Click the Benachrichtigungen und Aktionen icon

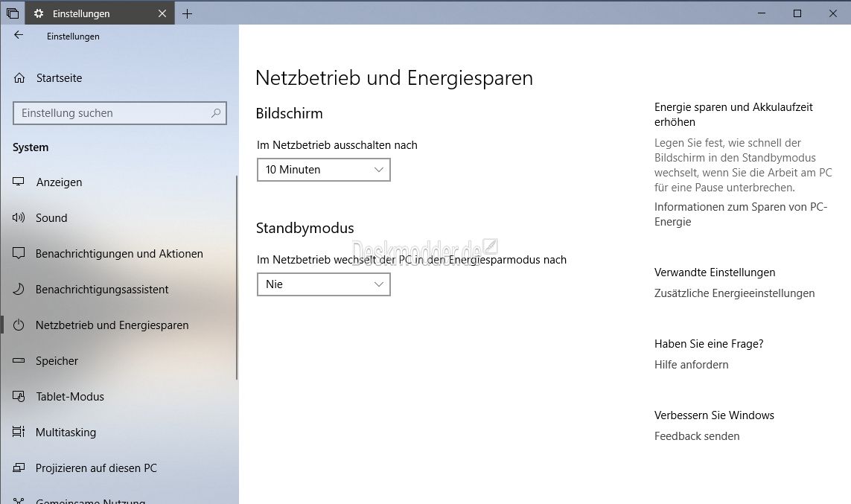(x=19, y=253)
